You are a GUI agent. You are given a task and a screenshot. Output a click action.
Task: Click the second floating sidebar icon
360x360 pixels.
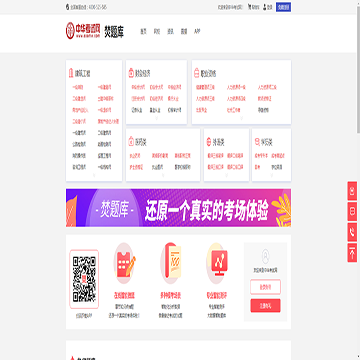pos(352,211)
